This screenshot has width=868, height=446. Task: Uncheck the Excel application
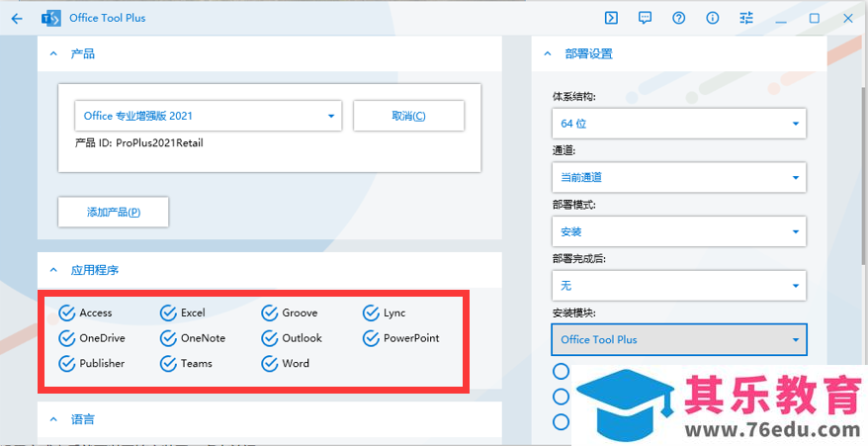[x=168, y=313]
